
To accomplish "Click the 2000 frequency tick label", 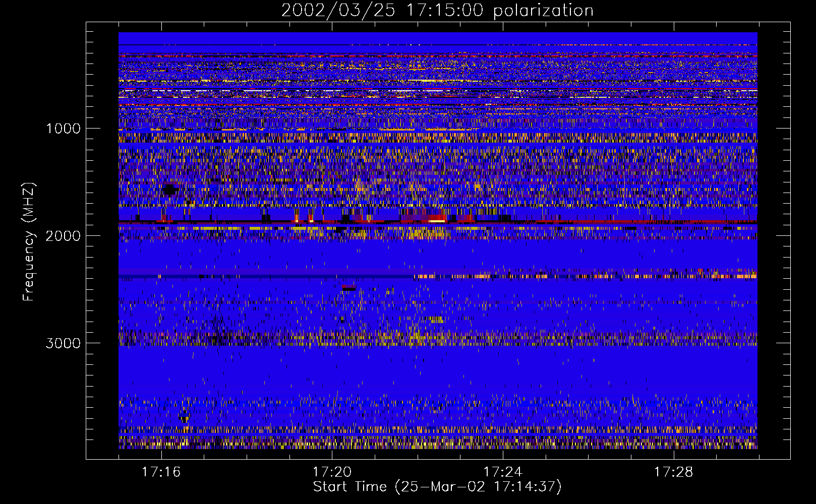I will coord(63,236).
